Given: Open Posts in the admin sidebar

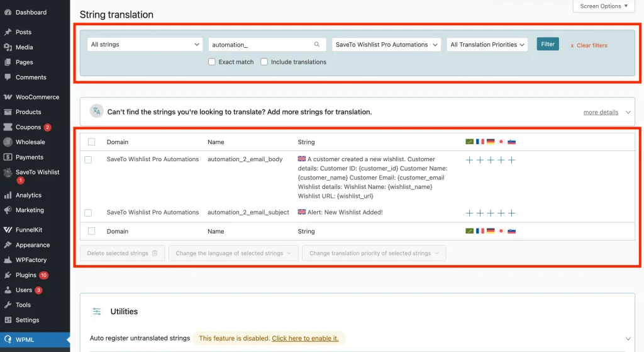Looking at the screenshot, I should click(23, 32).
